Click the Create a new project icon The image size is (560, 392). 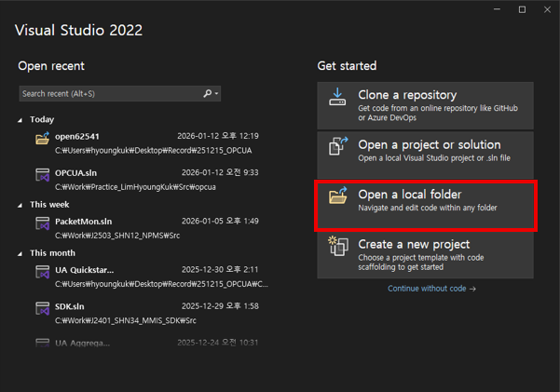(337, 246)
